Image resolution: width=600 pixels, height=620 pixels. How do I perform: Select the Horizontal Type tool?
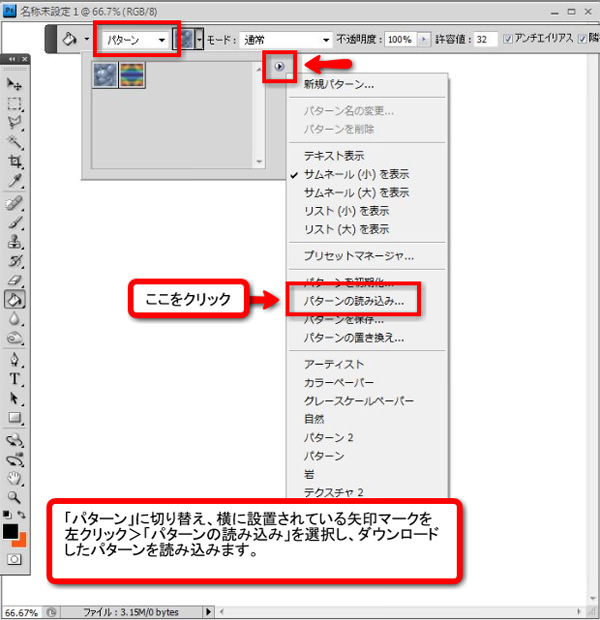(16, 378)
